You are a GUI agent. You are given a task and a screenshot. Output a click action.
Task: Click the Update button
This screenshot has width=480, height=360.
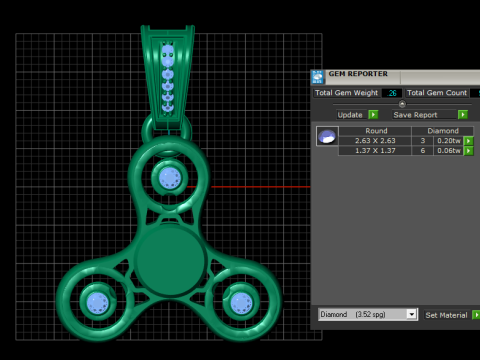click(x=350, y=115)
